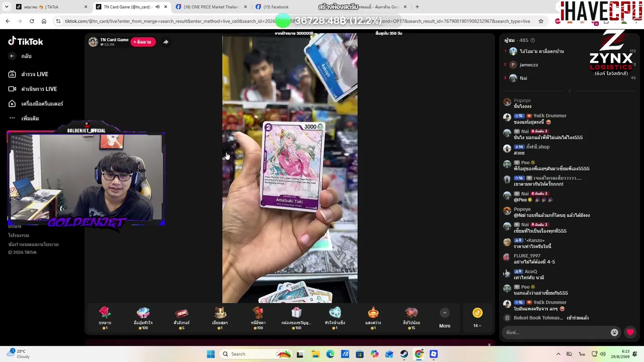The image size is (644, 362).
Task: Open '•Kanzo• commenter profile
Action: 534,240
